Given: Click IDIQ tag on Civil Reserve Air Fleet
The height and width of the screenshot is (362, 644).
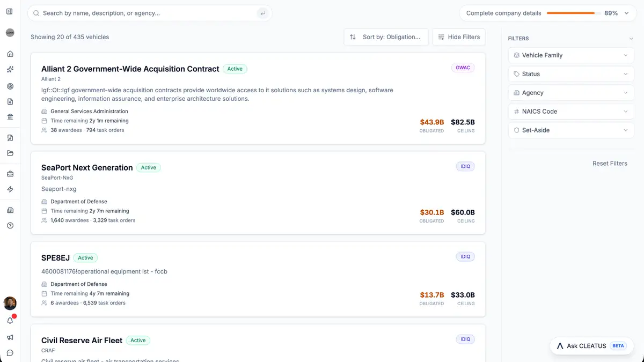Looking at the screenshot, I should (465, 339).
